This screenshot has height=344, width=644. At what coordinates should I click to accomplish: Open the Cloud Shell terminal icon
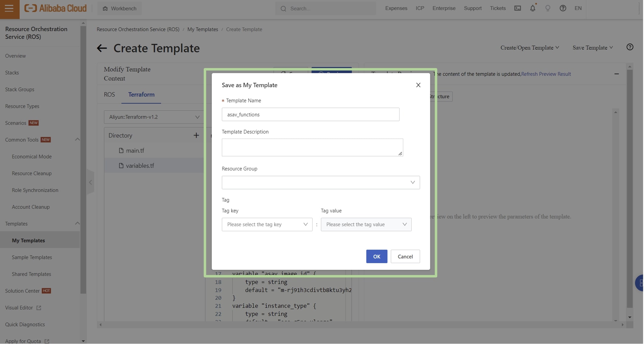[x=518, y=8]
